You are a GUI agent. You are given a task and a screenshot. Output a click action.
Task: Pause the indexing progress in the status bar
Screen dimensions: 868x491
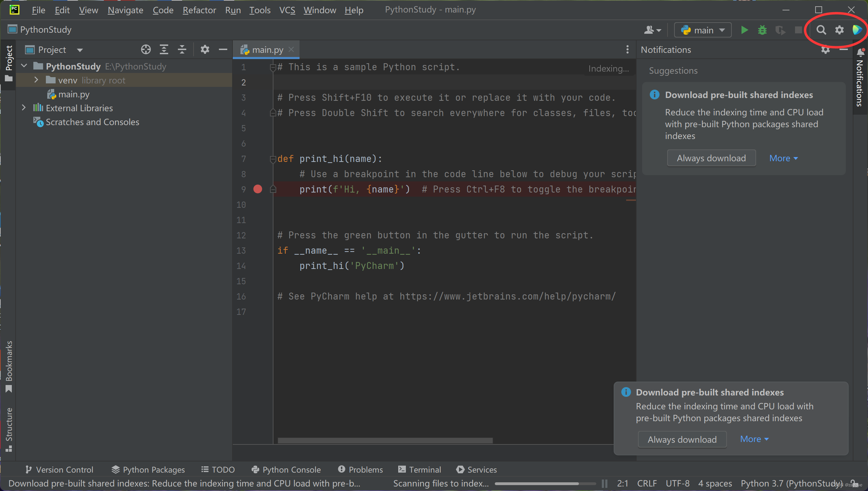605,483
